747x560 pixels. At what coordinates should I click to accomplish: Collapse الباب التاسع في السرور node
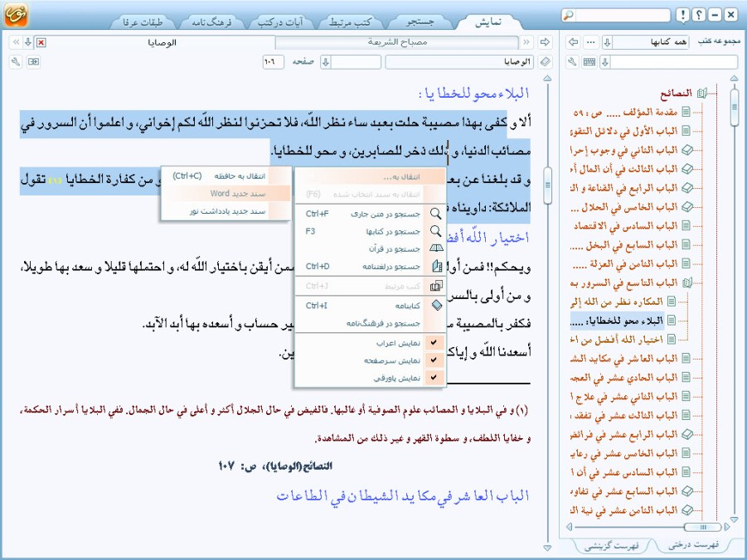(686, 282)
